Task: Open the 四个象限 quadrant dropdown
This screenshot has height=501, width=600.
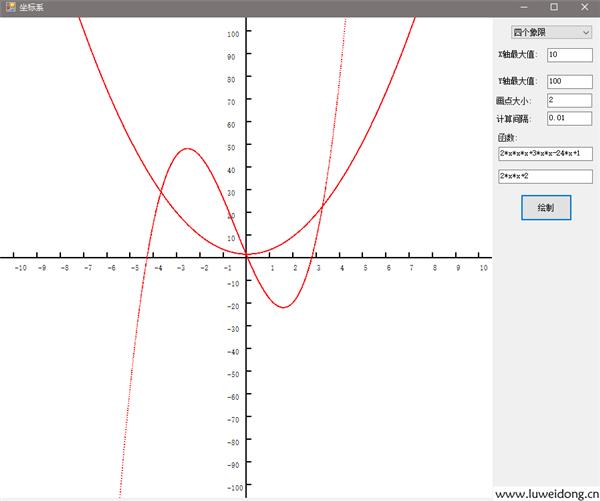Action: pos(550,33)
